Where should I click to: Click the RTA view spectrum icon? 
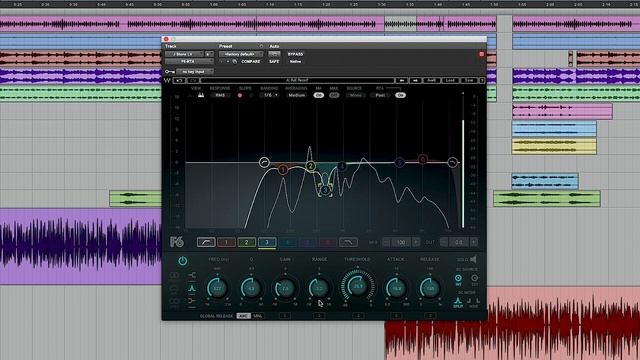pyautogui.click(x=201, y=95)
